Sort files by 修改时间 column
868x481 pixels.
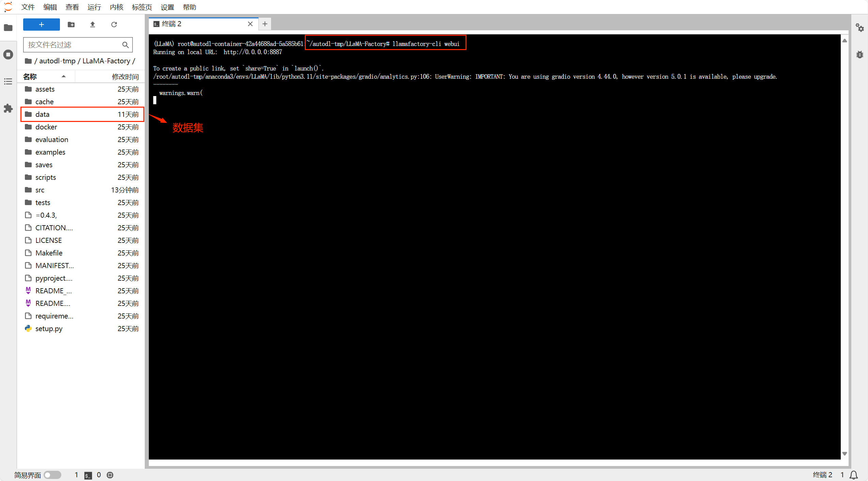tap(125, 77)
